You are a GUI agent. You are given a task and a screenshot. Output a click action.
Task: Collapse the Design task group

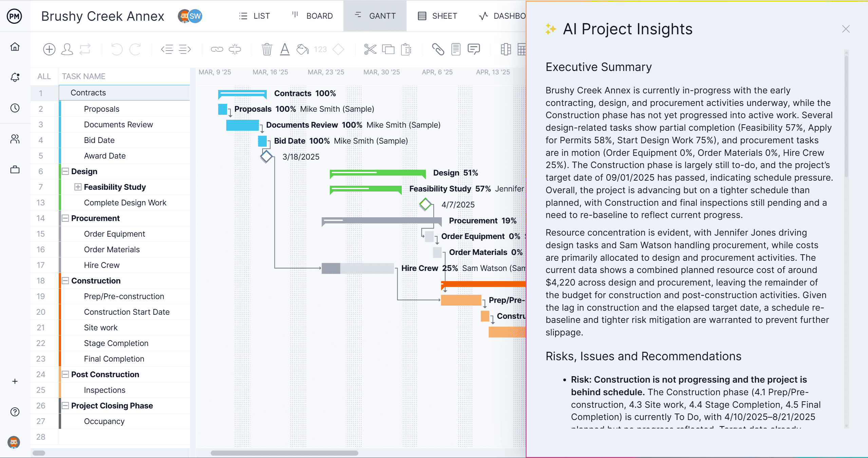[65, 171]
